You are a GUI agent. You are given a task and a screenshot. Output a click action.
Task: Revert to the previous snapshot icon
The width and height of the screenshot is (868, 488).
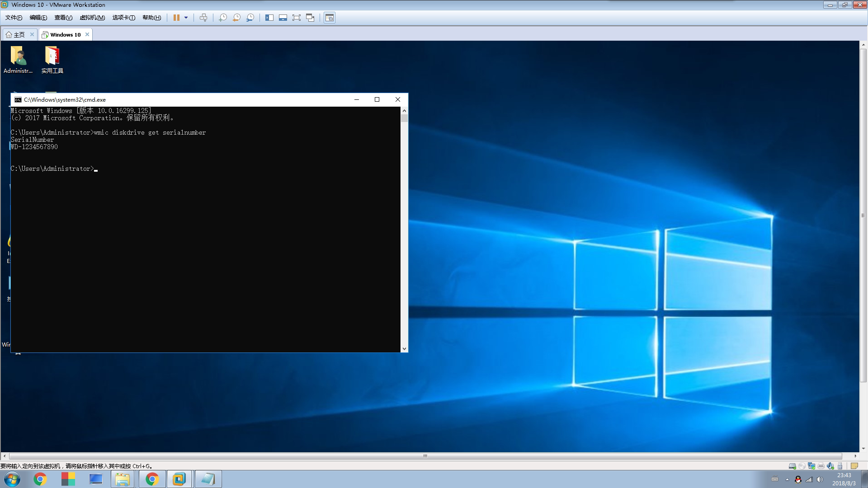236,18
